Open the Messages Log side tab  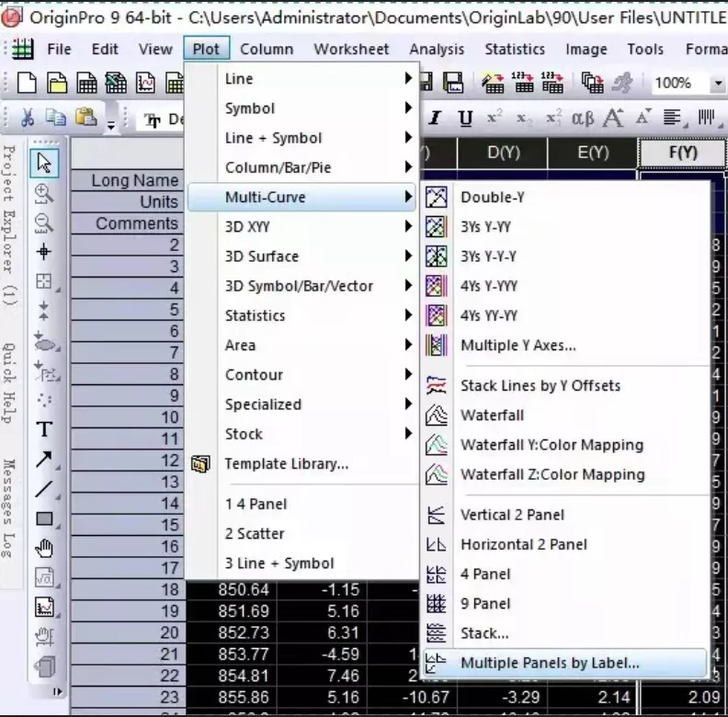click(10, 509)
